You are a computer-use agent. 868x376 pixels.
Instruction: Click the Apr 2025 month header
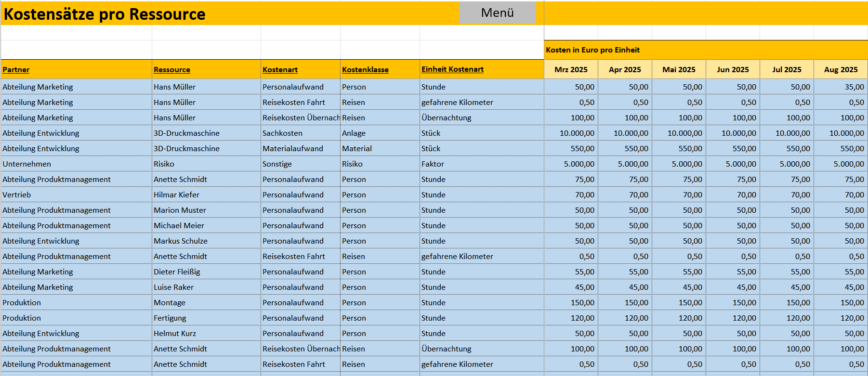(x=625, y=69)
